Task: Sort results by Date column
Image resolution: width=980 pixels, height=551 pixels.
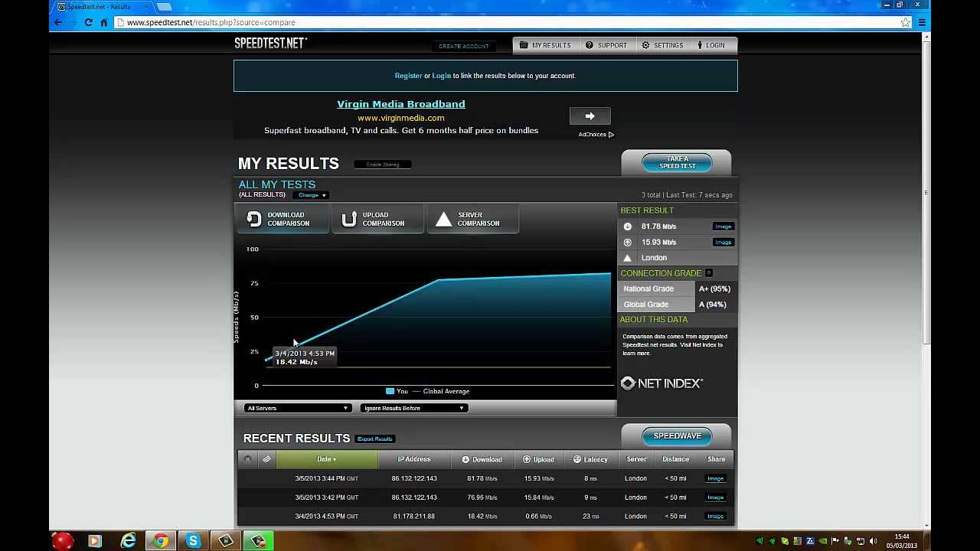Action: click(327, 459)
